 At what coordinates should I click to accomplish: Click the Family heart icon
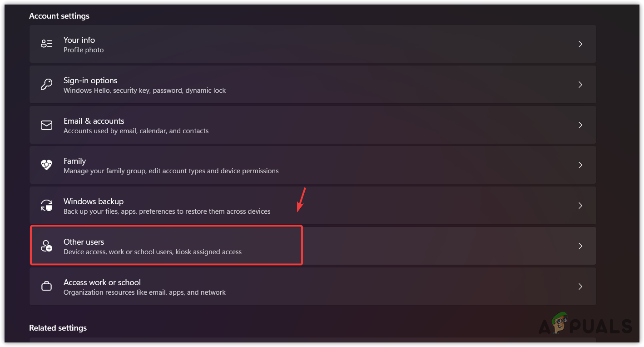(47, 165)
